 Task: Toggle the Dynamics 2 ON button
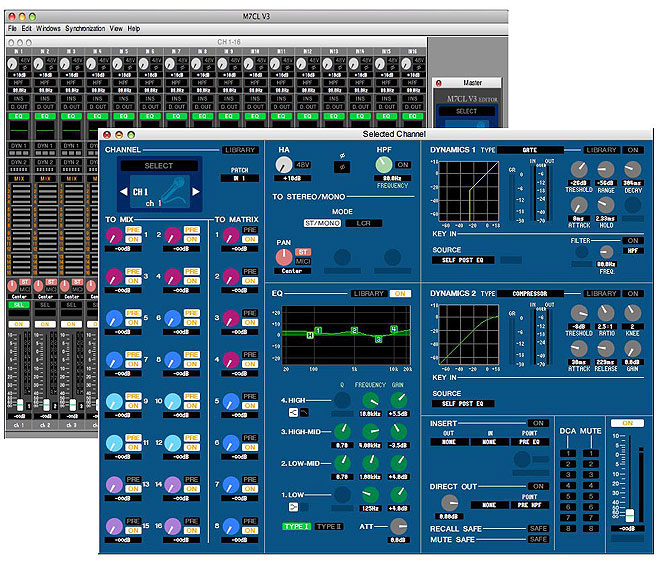pyautogui.click(x=633, y=293)
